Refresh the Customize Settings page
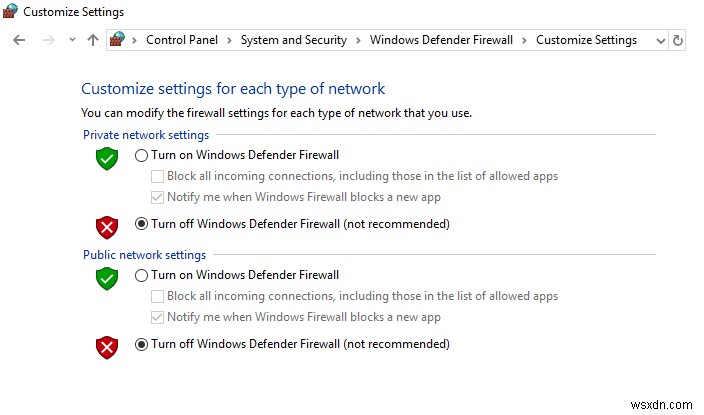 pos(678,40)
